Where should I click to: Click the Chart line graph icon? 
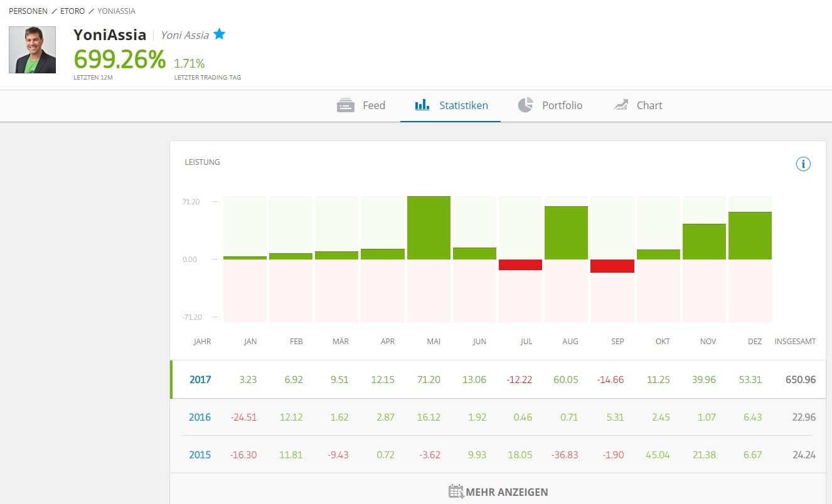pyautogui.click(x=621, y=105)
